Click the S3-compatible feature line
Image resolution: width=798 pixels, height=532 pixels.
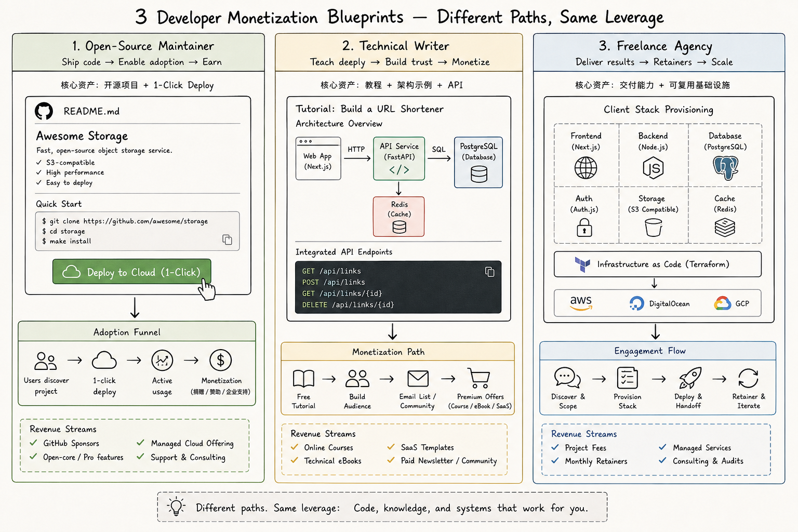coord(65,163)
